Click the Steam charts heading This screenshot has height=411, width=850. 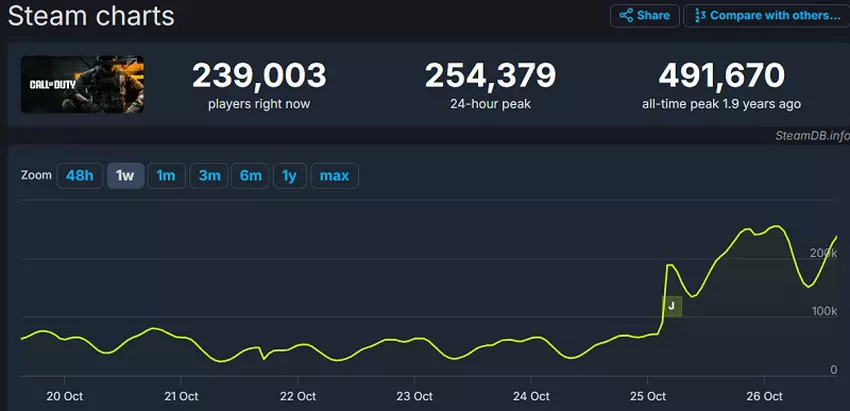(x=91, y=16)
